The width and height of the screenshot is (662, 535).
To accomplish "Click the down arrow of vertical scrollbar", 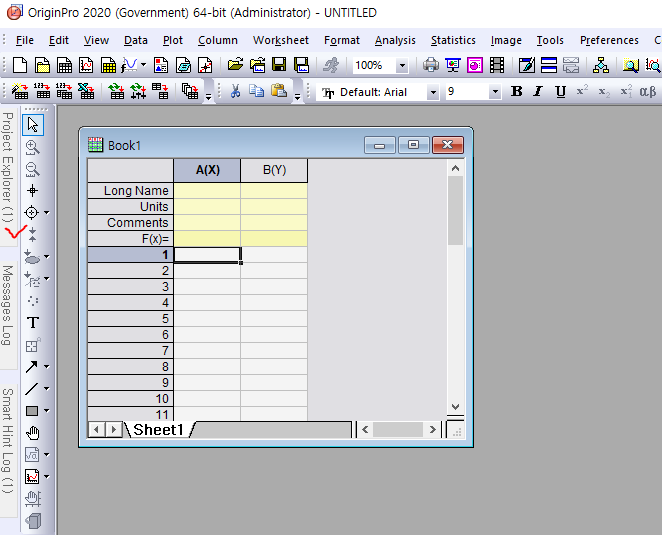I will tap(455, 407).
